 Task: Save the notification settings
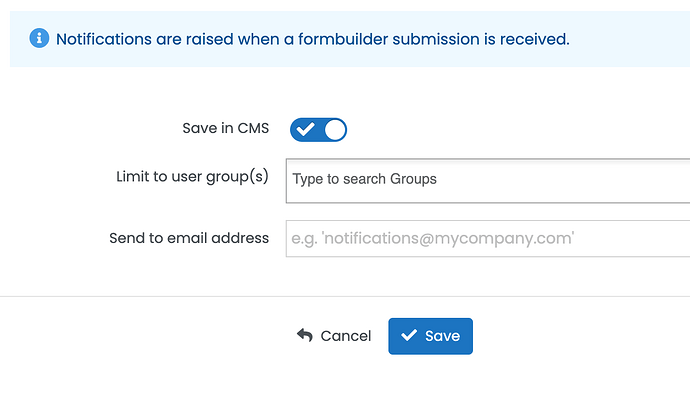click(x=430, y=336)
